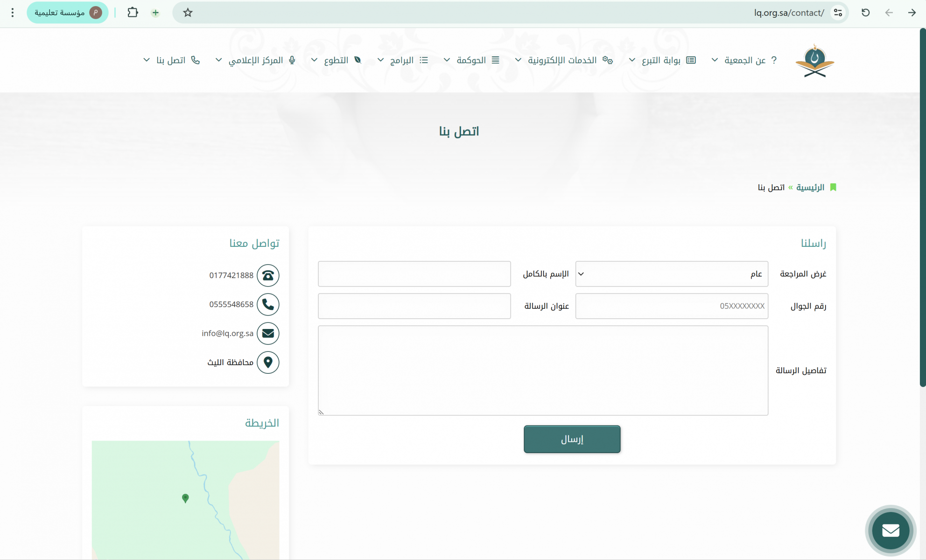This screenshot has height=560, width=926.
Task: Expand the عن الجمعية menu
Action: (x=744, y=60)
